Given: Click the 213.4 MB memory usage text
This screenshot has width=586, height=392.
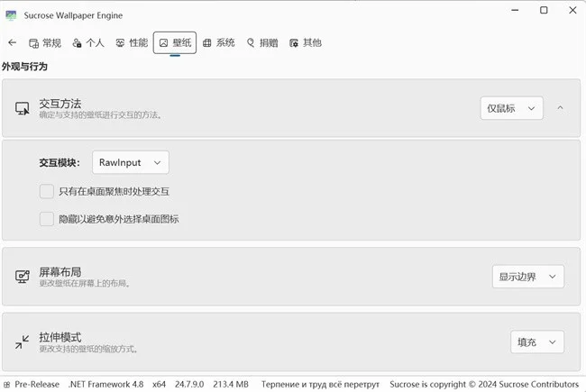Looking at the screenshot, I should pyautogui.click(x=231, y=385).
